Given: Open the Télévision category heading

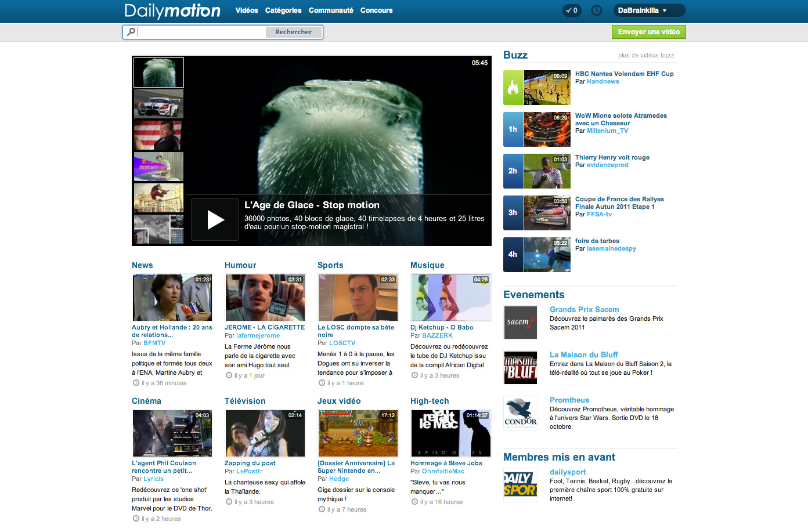Looking at the screenshot, I should click(245, 401).
